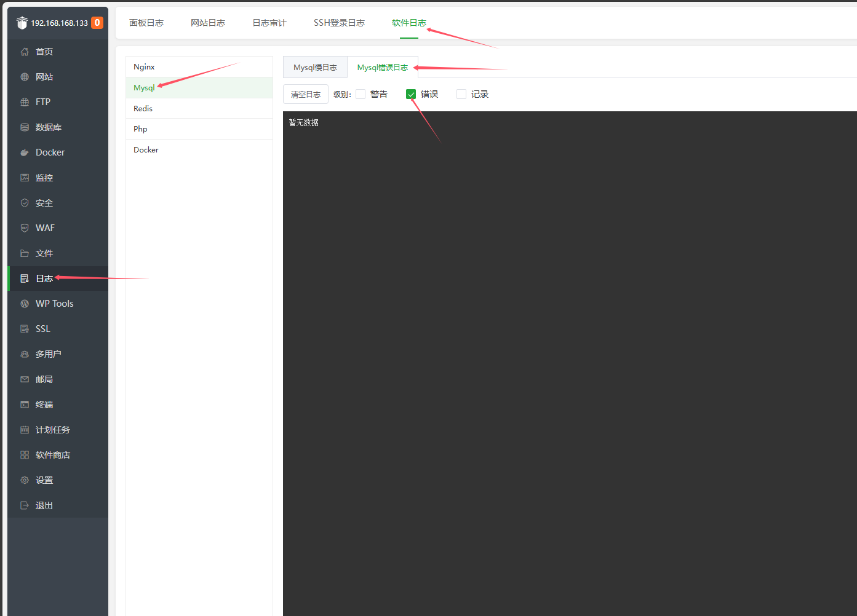Click the terminal icon beside 终端
The height and width of the screenshot is (616, 857).
click(25, 405)
